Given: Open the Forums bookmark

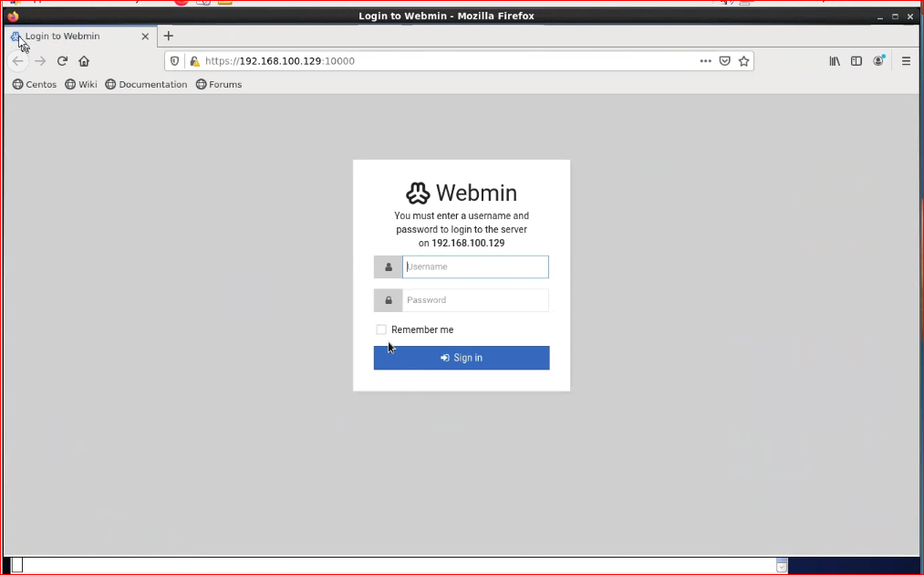Looking at the screenshot, I should coord(219,84).
